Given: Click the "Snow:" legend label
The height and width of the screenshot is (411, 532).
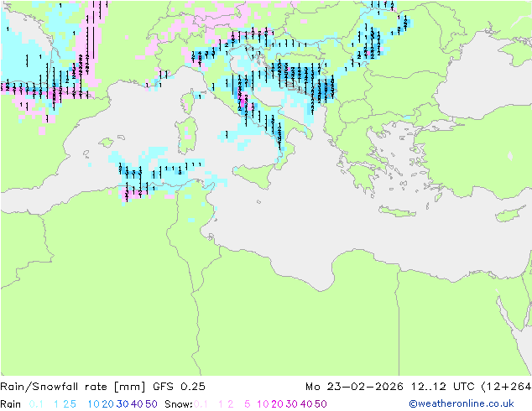Looking at the screenshot, I should pyautogui.click(x=179, y=404).
